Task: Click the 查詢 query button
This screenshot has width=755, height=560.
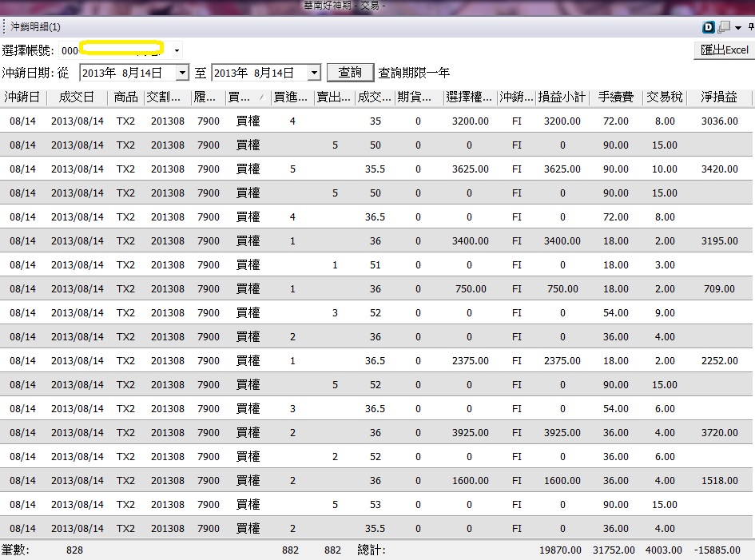Action: pos(350,72)
